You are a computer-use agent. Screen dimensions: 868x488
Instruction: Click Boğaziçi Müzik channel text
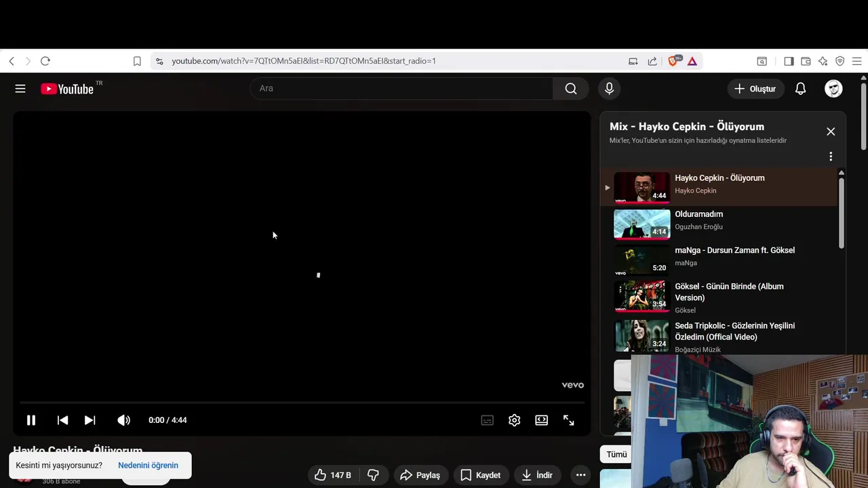point(698,350)
